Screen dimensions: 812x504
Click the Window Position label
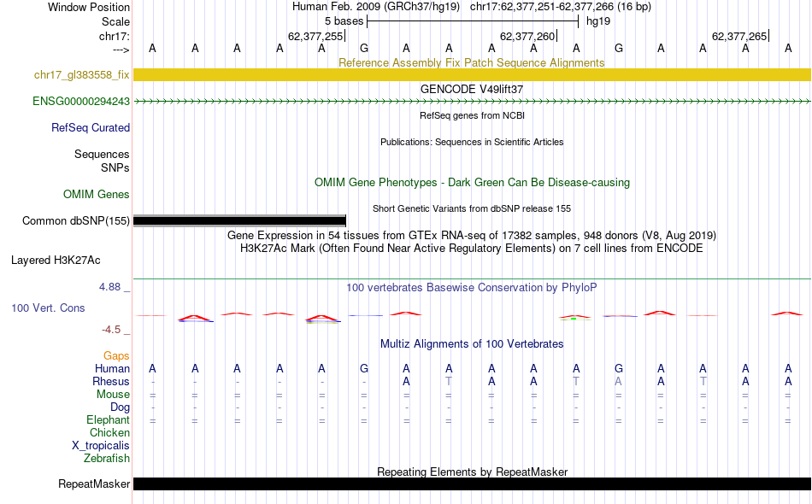pos(89,7)
